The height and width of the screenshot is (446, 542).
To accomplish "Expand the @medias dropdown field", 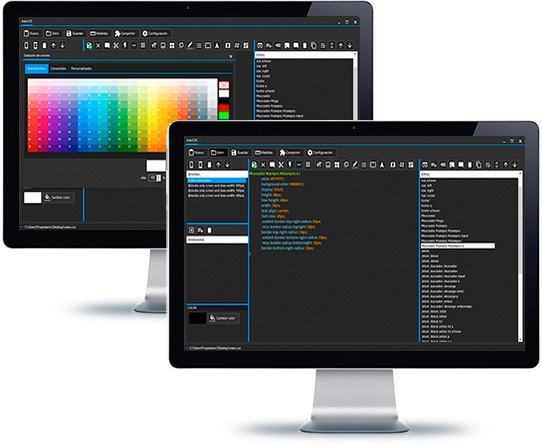I will 217,174.
